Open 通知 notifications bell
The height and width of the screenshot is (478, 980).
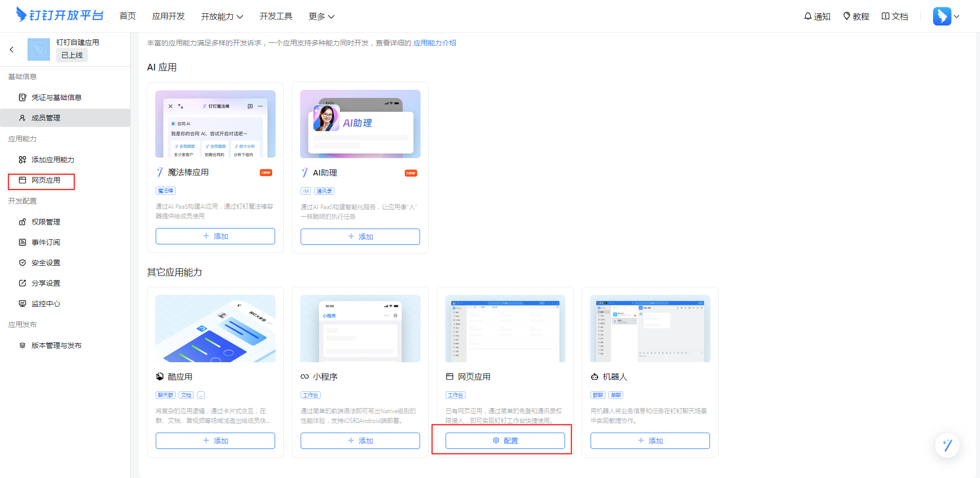coord(817,16)
